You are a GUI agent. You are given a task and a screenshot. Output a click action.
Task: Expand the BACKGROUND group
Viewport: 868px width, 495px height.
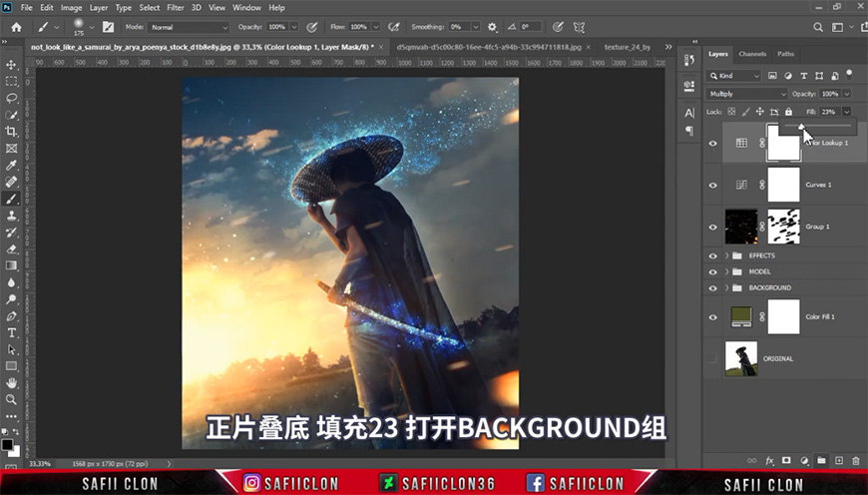click(726, 288)
